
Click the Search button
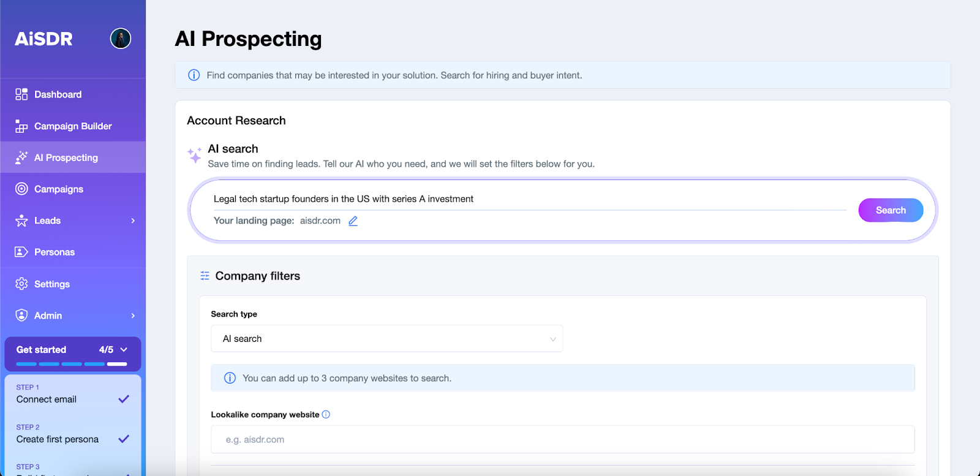click(x=891, y=210)
